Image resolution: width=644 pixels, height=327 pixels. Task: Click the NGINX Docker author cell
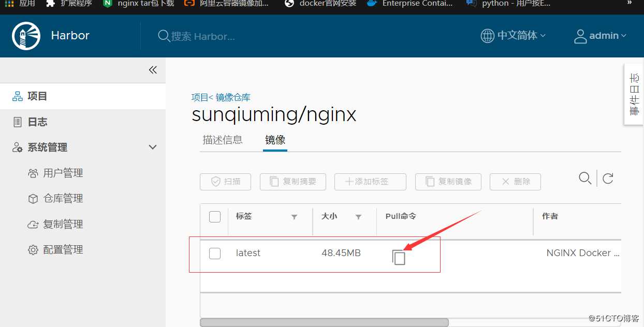[x=583, y=253]
